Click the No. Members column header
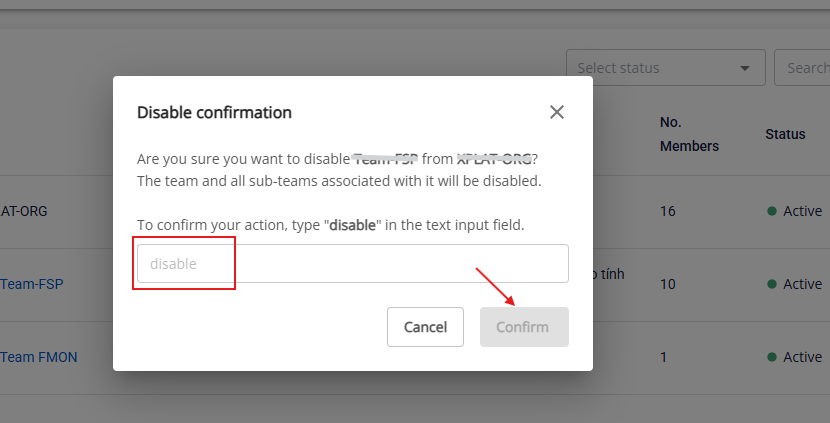 [x=689, y=134]
